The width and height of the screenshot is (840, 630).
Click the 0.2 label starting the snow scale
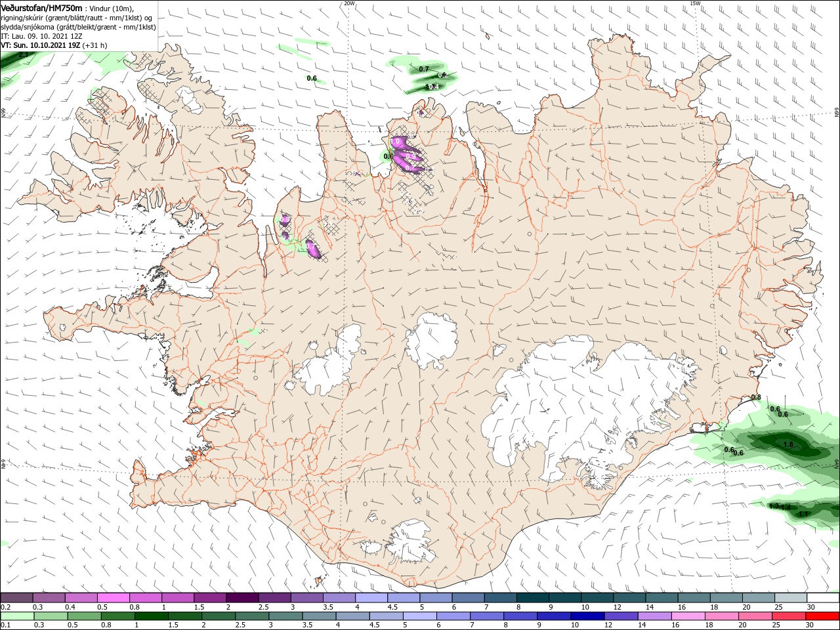pos(6,607)
